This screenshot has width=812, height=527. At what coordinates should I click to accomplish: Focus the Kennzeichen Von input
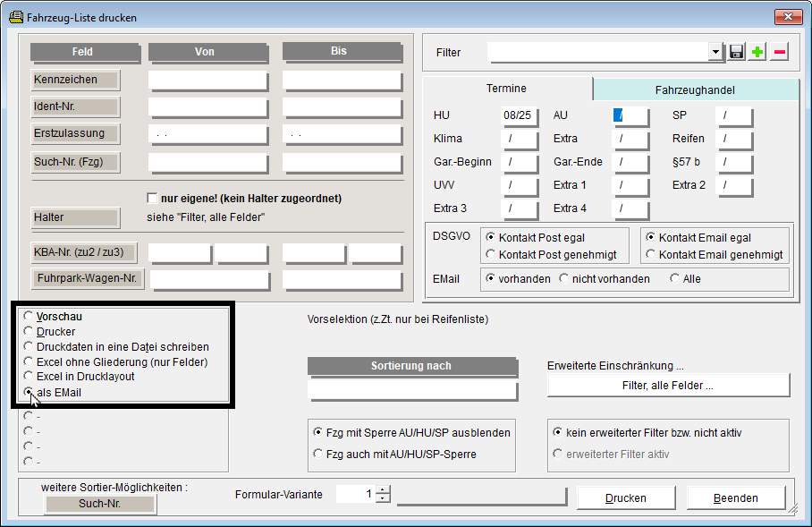pos(207,81)
